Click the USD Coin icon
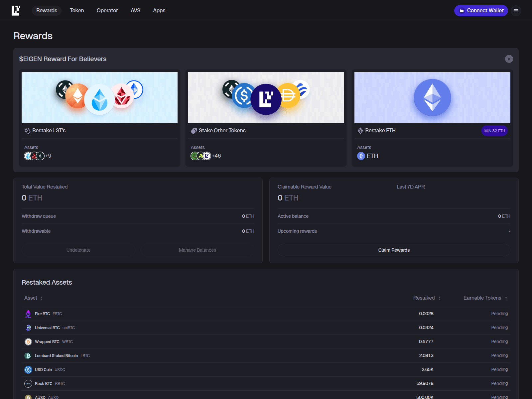 (28, 370)
